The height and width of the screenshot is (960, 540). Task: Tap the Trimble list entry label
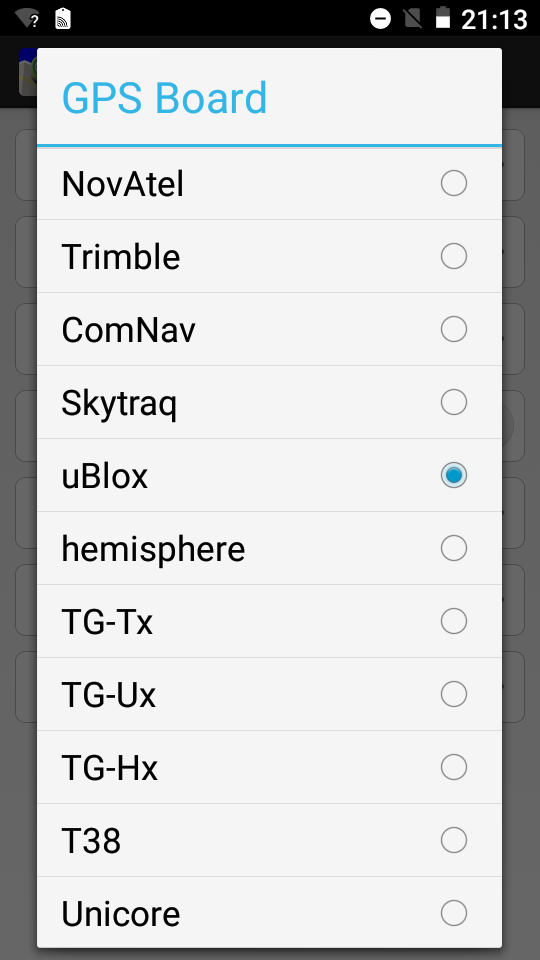[x=121, y=257]
